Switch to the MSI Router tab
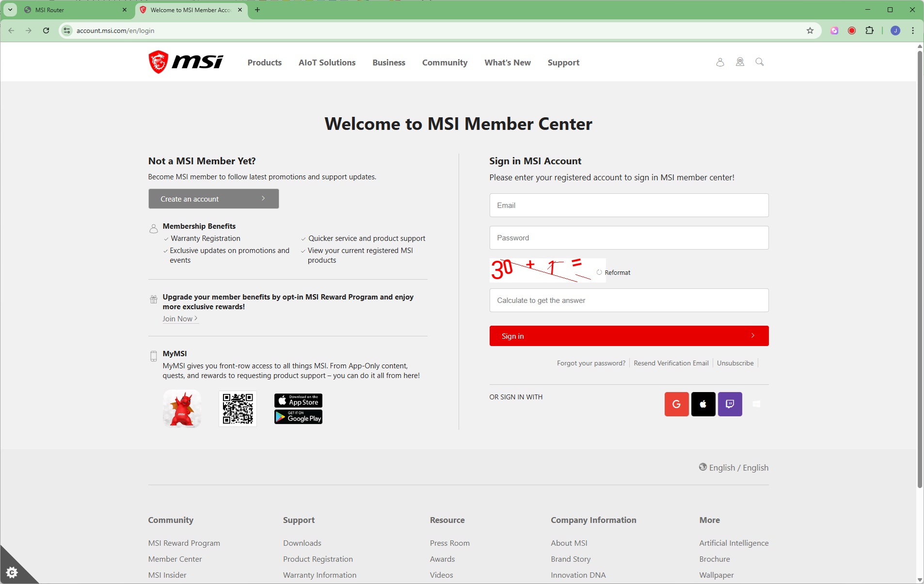Viewport: 924px width, 584px height. (75, 10)
